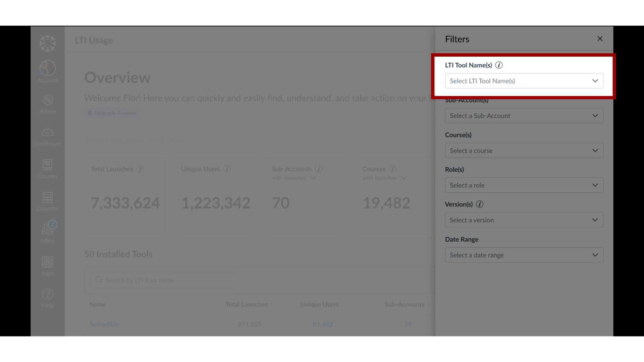Click the 50 Installed Tools heading
The image size is (644, 362).
tap(118, 254)
